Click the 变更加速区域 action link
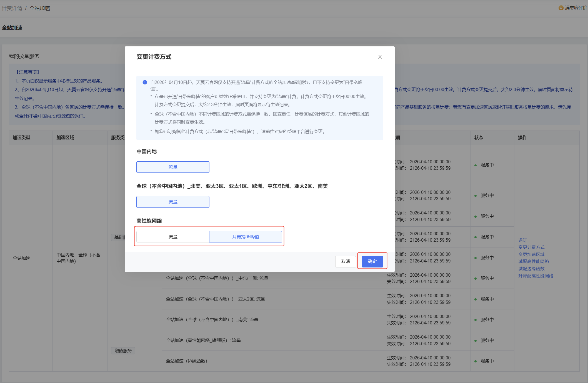 531,254
